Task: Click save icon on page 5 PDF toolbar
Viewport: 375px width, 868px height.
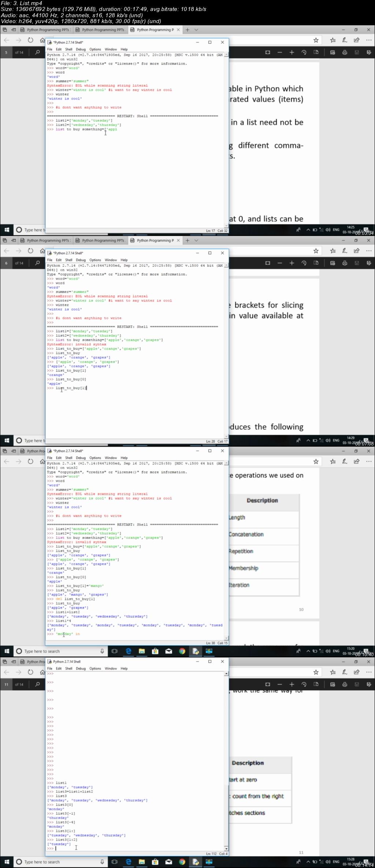Action: 357,52
